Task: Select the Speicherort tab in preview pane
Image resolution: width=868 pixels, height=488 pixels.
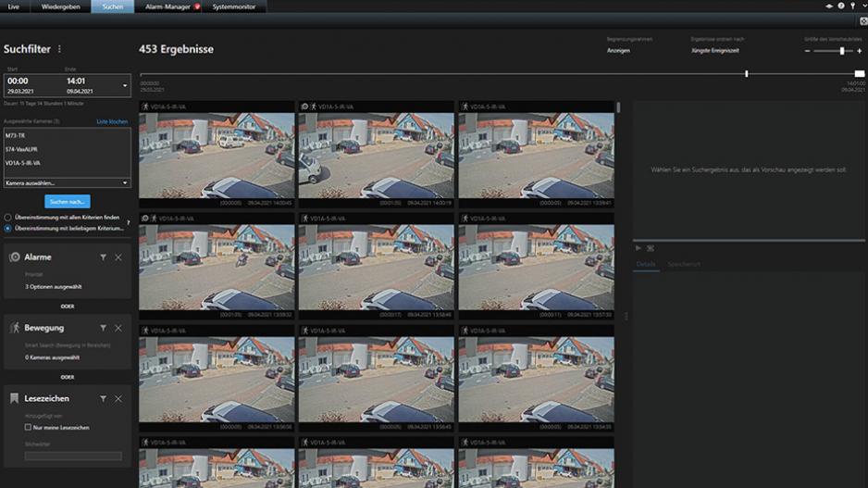Action: pos(684,264)
